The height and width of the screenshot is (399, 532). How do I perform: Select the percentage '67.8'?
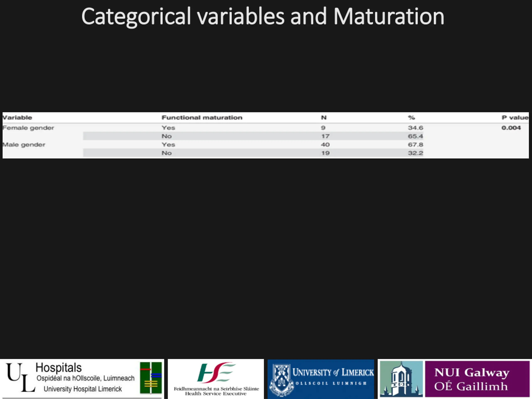[x=415, y=145]
